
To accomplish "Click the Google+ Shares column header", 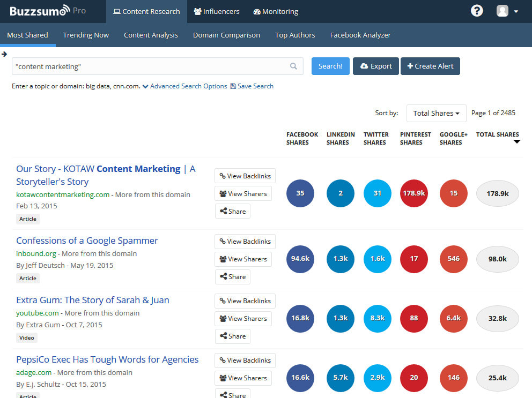I will click(453, 138).
